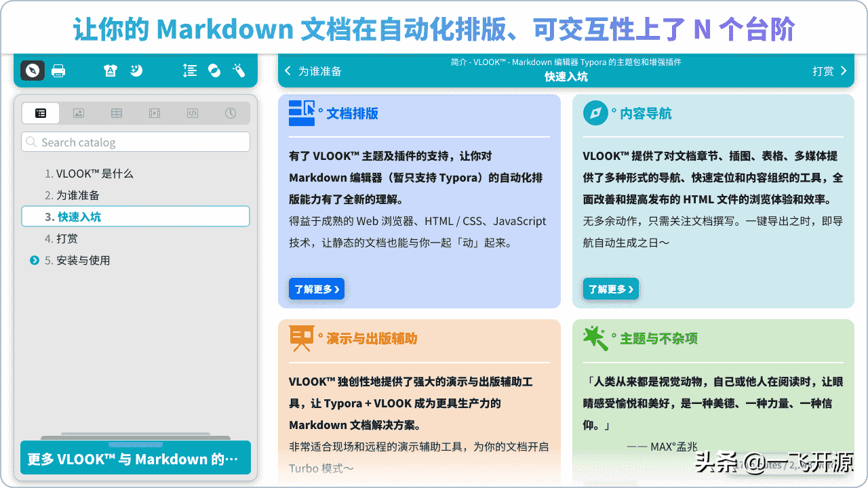Click the 文档排版 card heading

click(x=353, y=113)
